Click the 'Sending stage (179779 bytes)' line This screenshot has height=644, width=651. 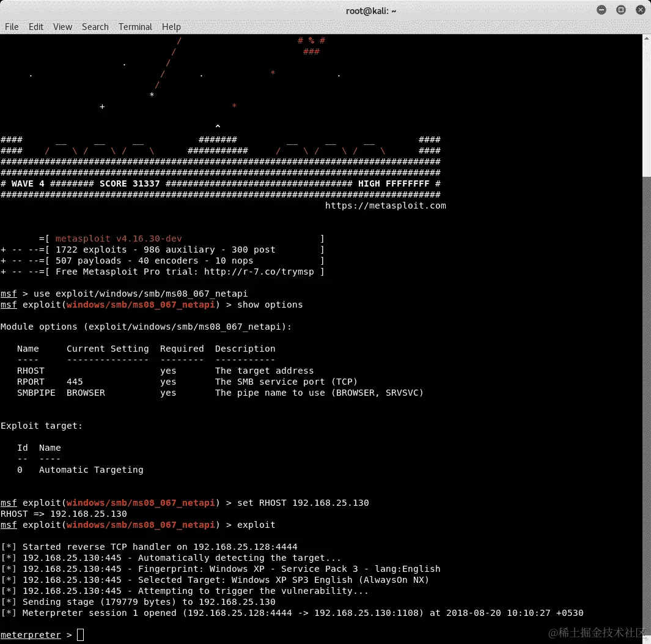(138, 602)
